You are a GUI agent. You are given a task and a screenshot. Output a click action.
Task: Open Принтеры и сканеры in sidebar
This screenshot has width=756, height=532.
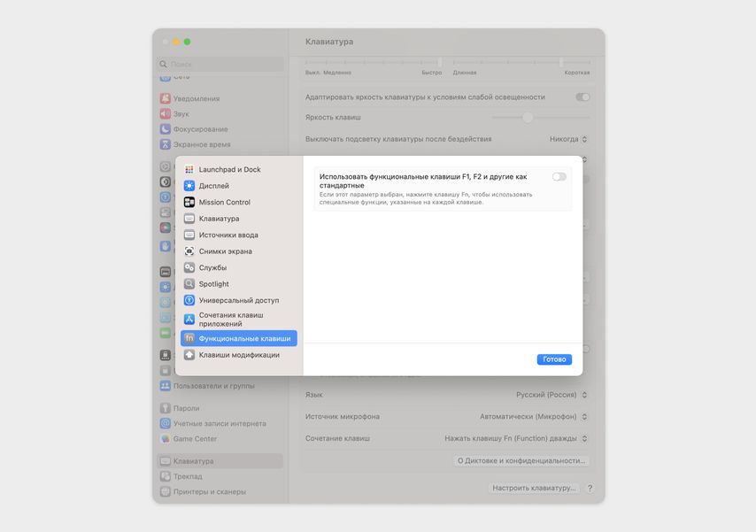click(209, 491)
